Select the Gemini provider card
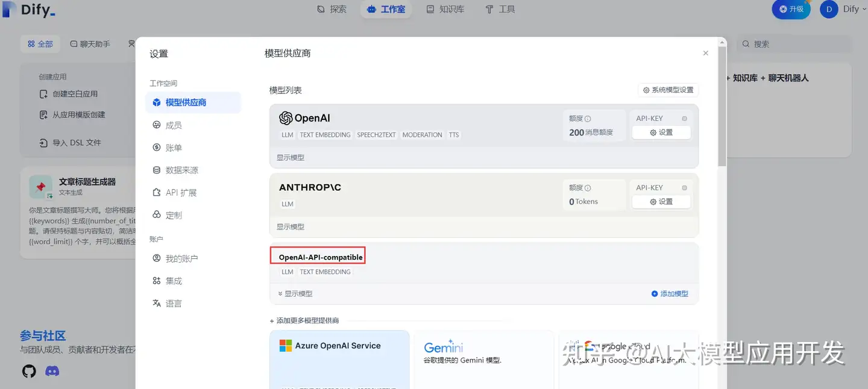Screen dimensions: 868x389 tap(484, 359)
